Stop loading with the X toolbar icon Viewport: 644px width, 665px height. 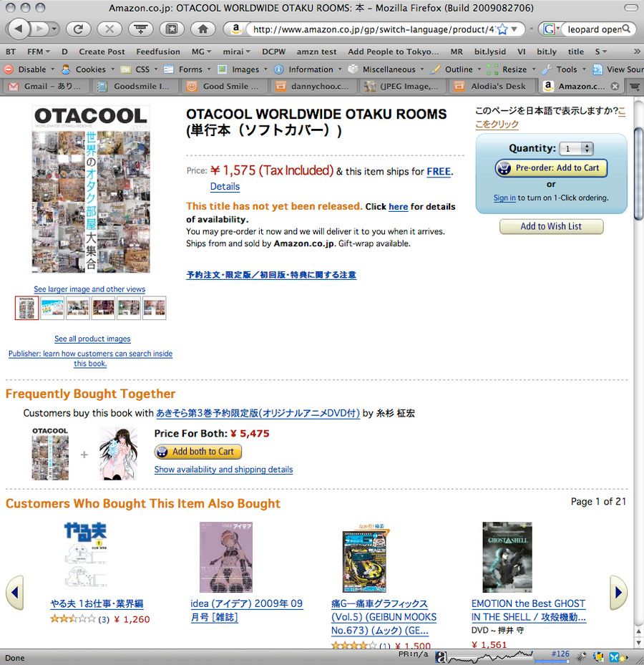109,29
